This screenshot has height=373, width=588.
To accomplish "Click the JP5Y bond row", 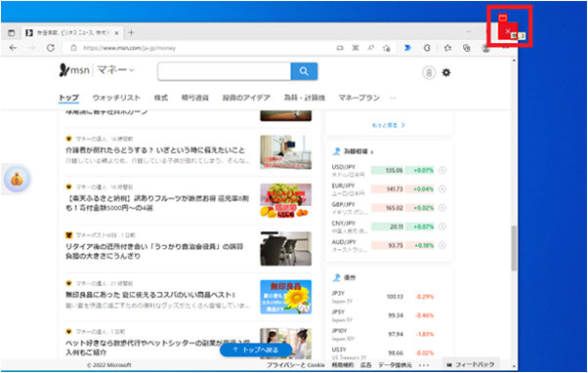I will 383,315.
